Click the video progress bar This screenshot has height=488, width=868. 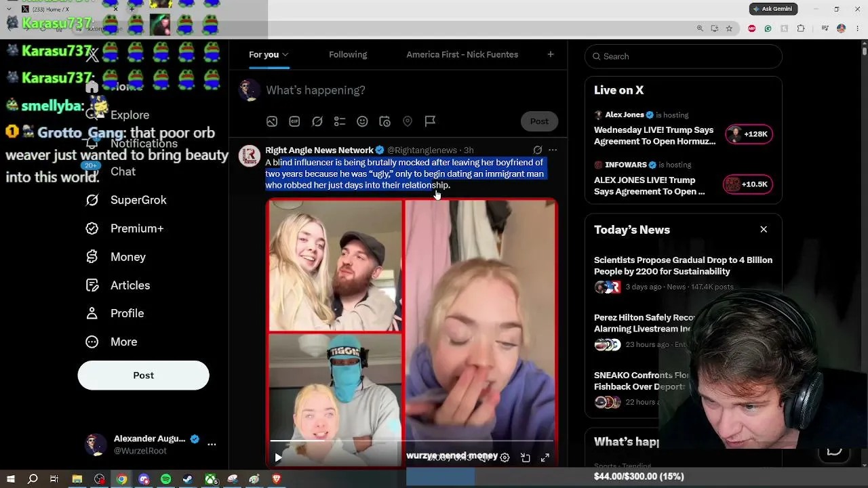click(412, 441)
